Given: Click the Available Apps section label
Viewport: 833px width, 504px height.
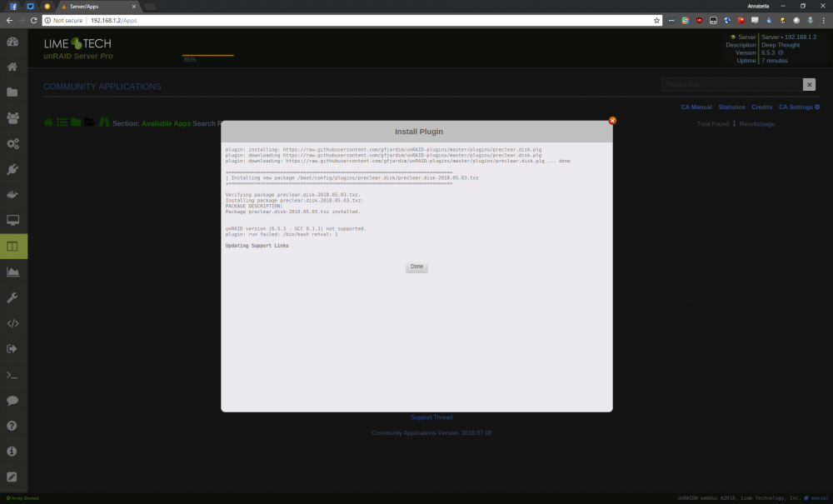Looking at the screenshot, I should 166,124.
